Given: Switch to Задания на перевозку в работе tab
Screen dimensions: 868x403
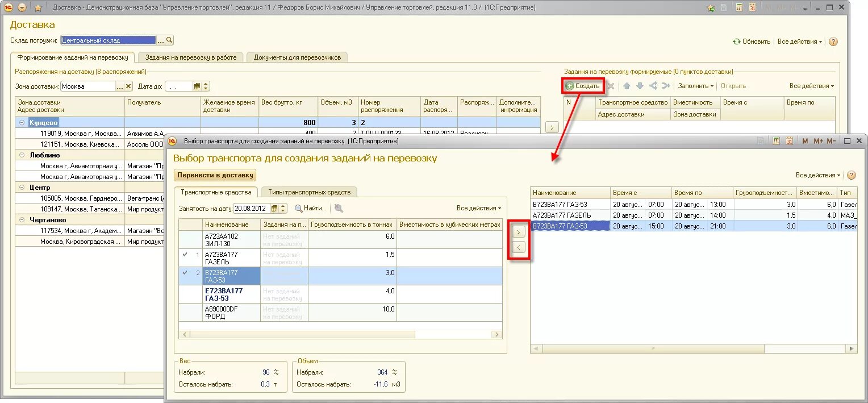Looking at the screenshot, I should (x=190, y=57).
